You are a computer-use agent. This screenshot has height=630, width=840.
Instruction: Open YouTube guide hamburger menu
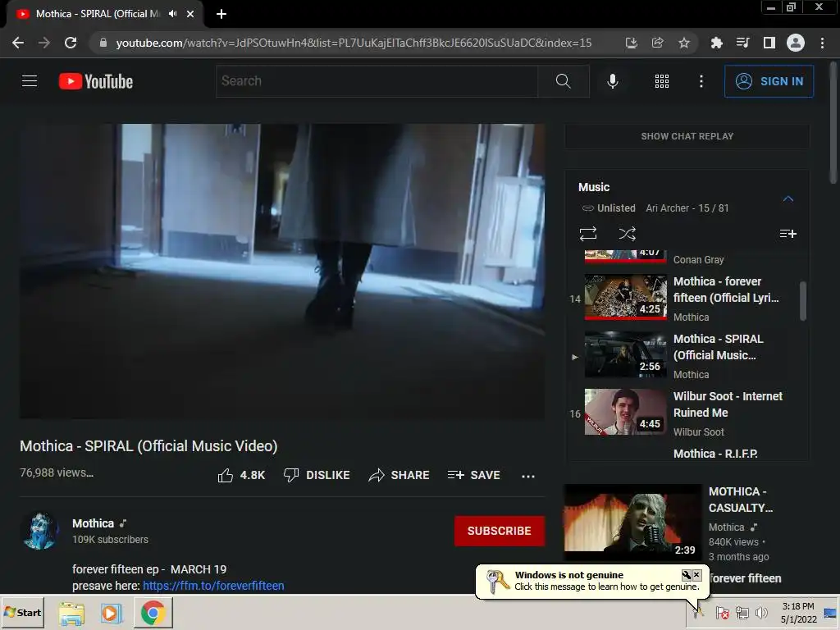30,81
